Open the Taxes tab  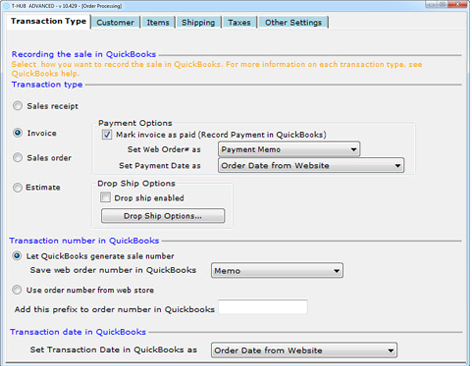[239, 23]
